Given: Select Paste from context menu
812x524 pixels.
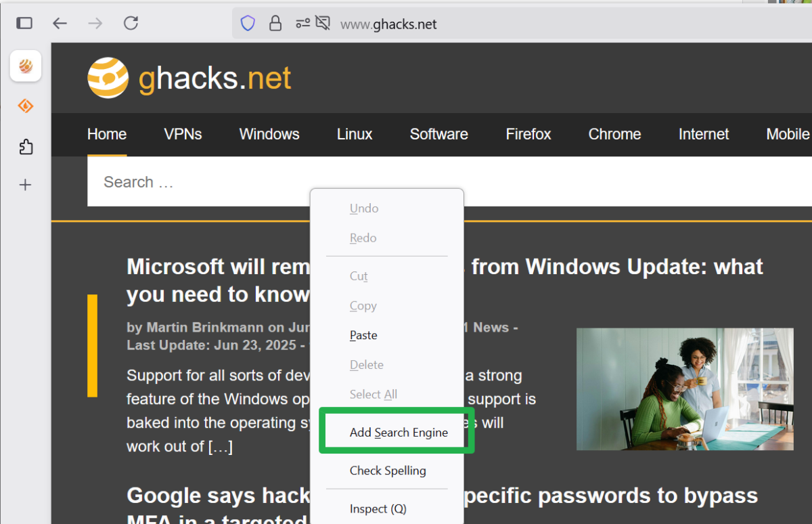Looking at the screenshot, I should [387, 335].
